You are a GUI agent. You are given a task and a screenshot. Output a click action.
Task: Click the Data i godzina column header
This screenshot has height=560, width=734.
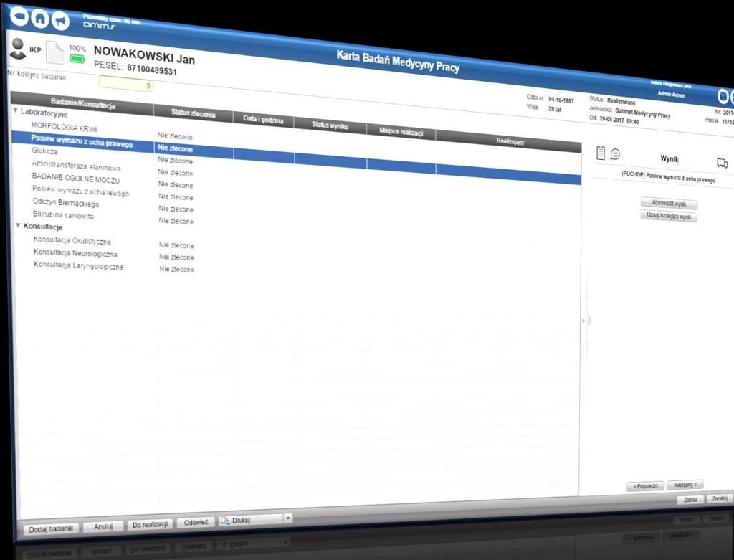point(263,120)
